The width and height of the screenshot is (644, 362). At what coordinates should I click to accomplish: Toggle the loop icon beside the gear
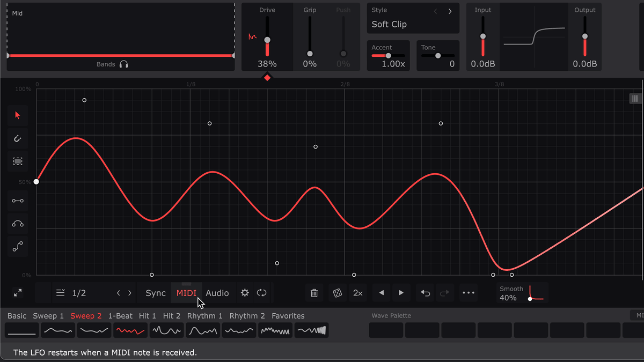click(x=261, y=293)
